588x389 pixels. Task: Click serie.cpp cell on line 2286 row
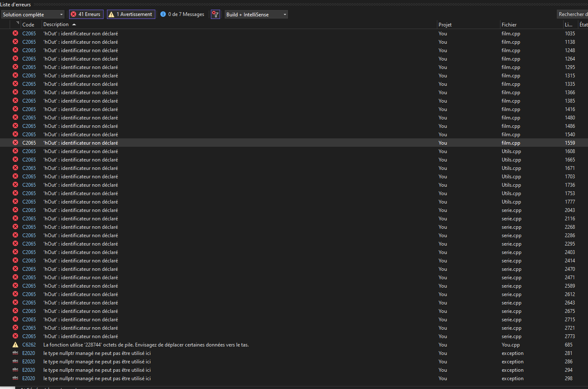[511, 236]
